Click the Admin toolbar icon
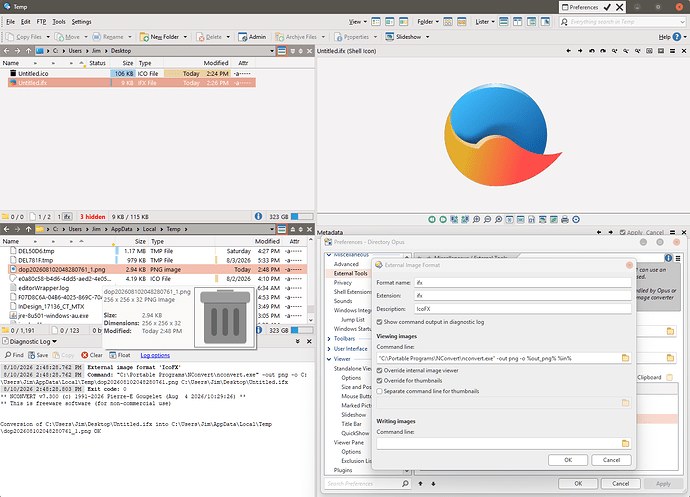This screenshot has width=690, height=497. point(242,37)
